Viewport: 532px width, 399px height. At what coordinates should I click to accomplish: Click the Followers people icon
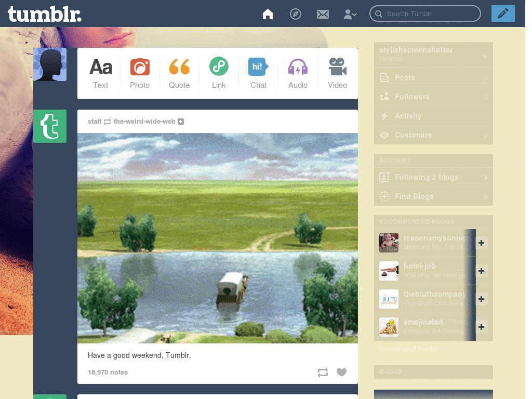click(384, 97)
